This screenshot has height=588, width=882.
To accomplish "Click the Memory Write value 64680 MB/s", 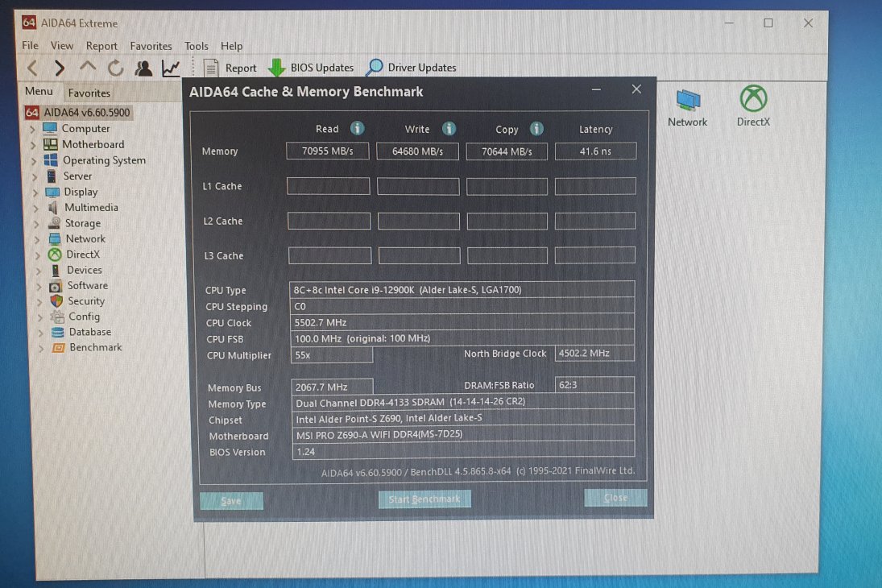I will 417,151.
